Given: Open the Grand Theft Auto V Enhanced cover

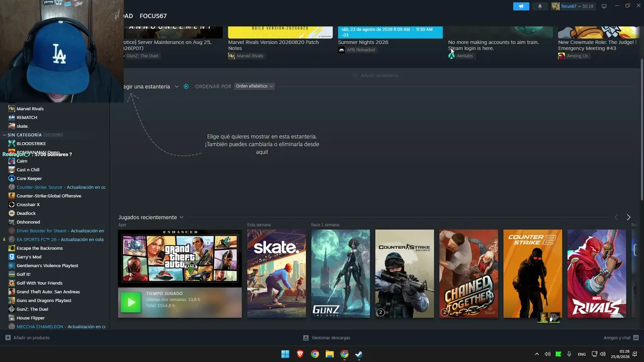Looking at the screenshot, I should point(180,258).
